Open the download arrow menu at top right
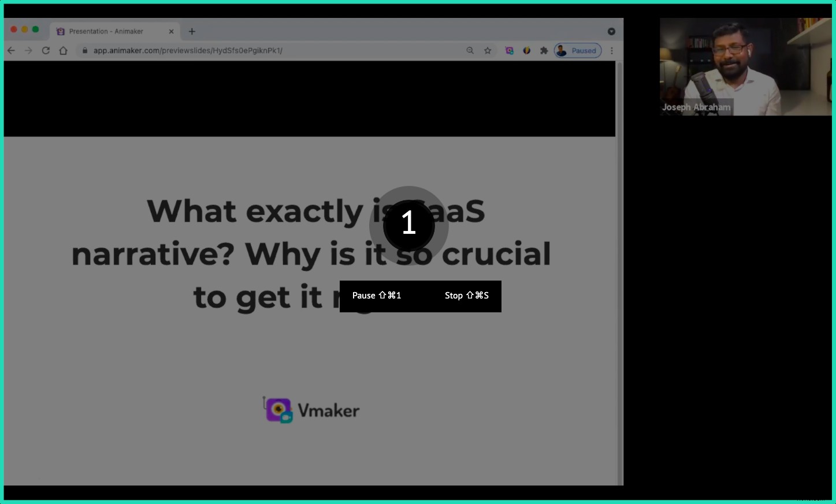This screenshot has height=504, width=836. (611, 31)
